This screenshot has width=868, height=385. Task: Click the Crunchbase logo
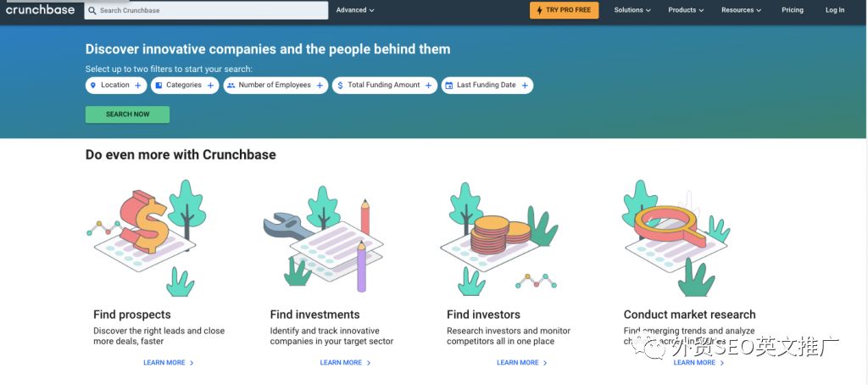pos(40,9)
